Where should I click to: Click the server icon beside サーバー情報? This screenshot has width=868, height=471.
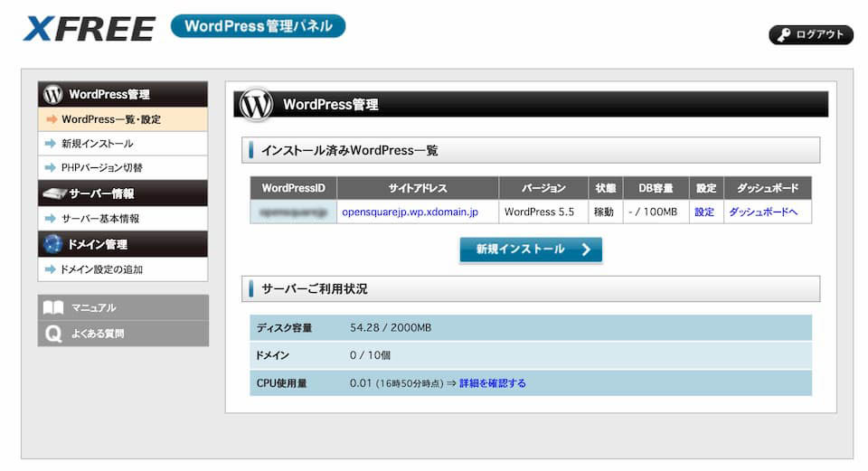point(53,193)
